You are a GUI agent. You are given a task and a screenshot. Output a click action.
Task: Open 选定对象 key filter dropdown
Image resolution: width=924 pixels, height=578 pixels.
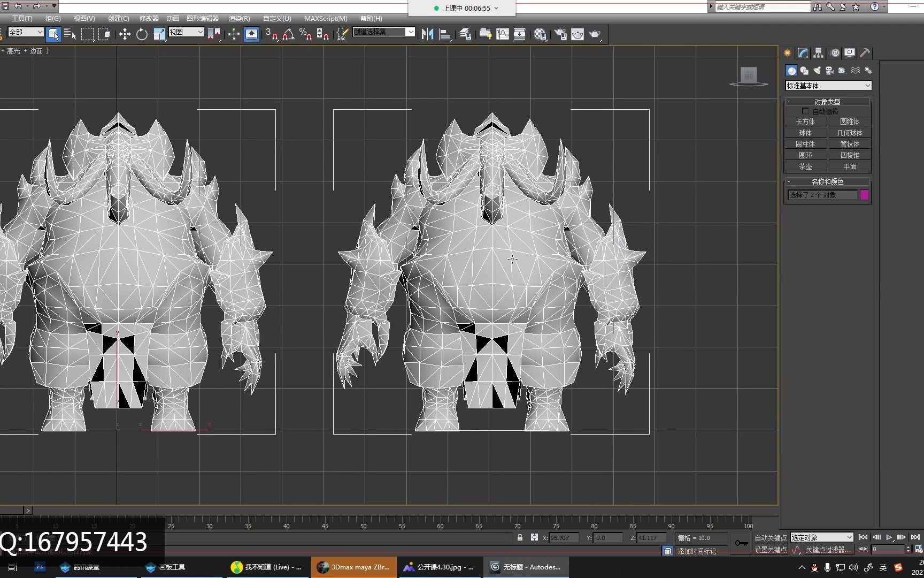[822, 537]
